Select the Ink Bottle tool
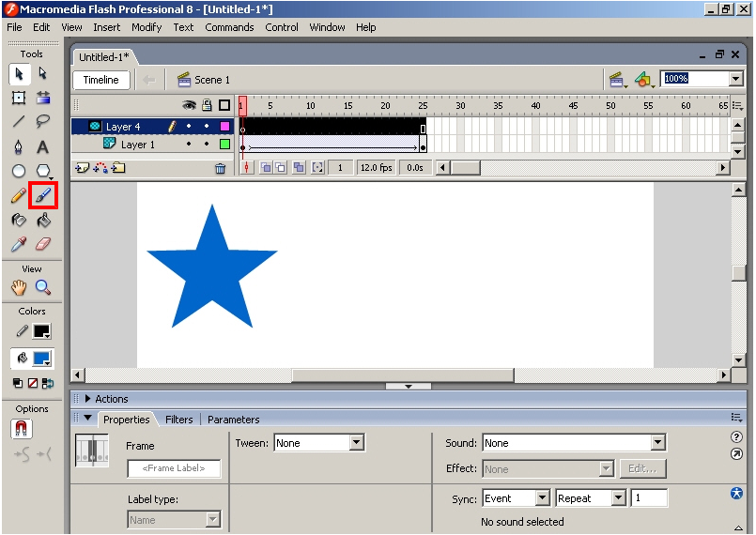Screen dimensions: 756x535 19,221
